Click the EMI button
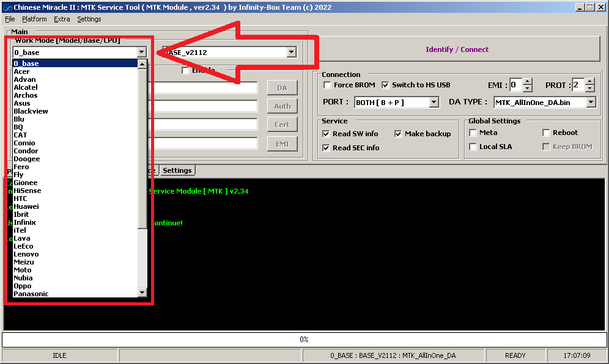609x364 pixels. [x=282, y=144]
